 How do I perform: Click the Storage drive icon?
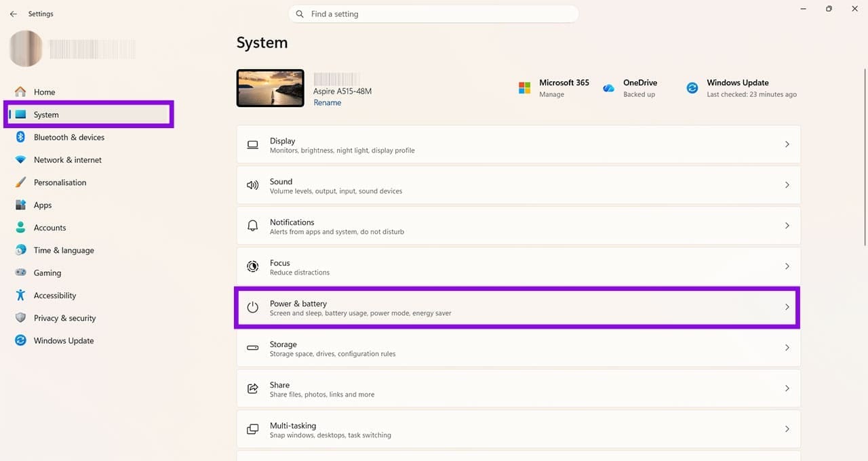point(253,348)
